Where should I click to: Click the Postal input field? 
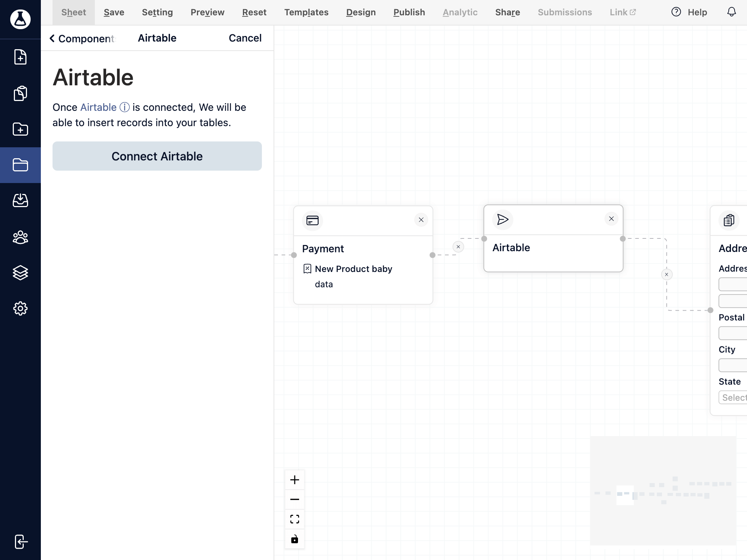pos(733,333)
